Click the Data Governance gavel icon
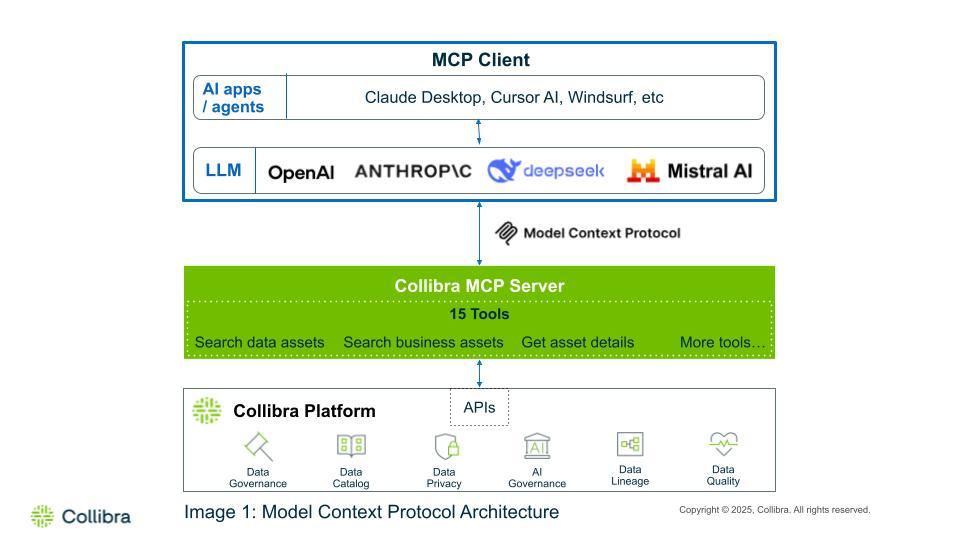The image size is (960, 540). pos(258,446)
